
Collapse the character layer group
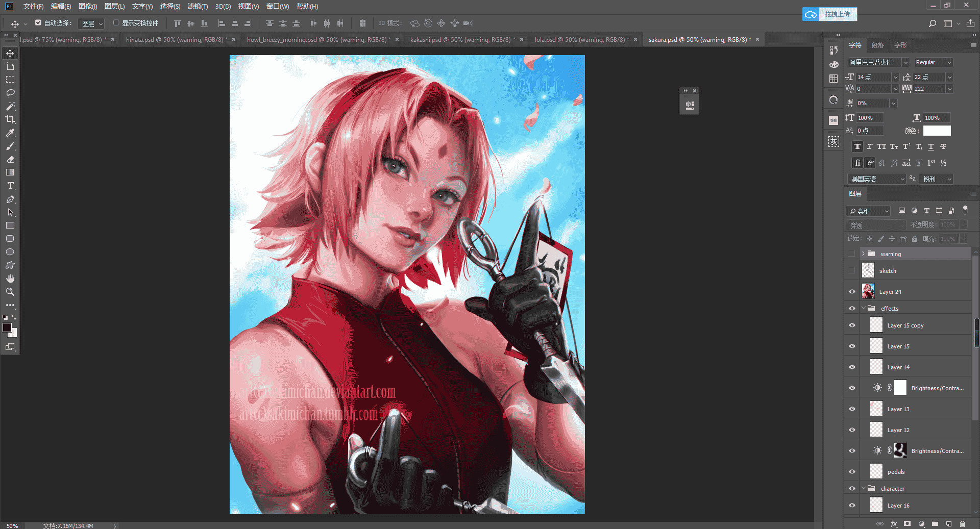click(863, 489)
